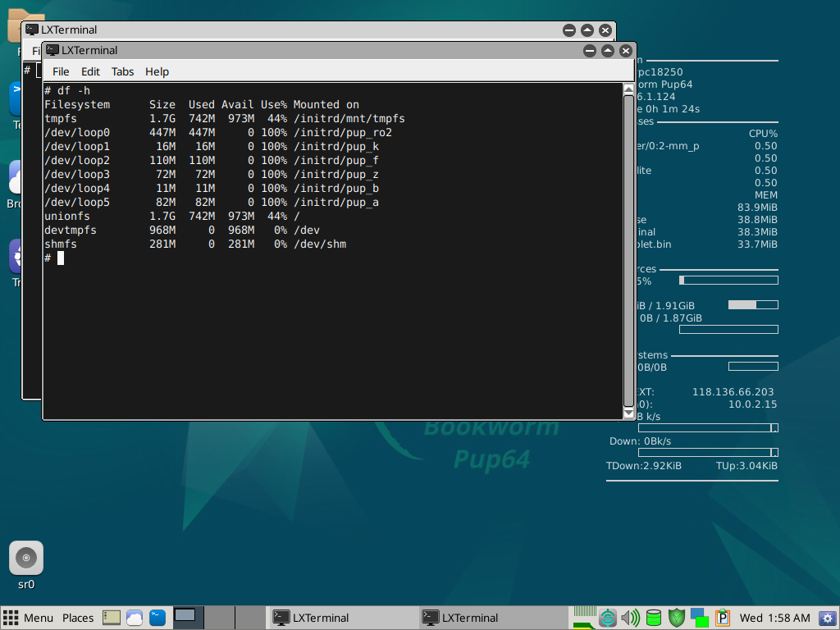
Task: Switch to the second workspace in pager
Action: click(219, 618)
